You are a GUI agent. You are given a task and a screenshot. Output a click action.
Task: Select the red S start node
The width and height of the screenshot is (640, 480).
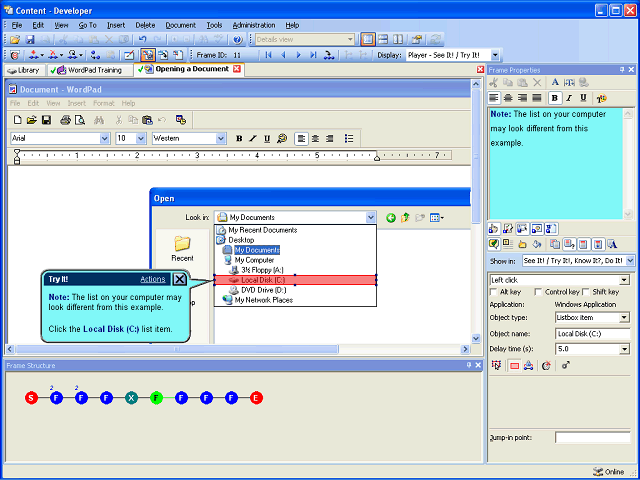[31, 398]
